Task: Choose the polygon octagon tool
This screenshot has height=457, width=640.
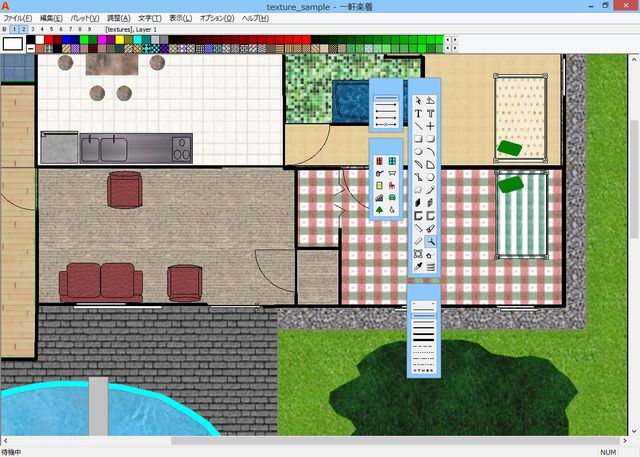Action: (x=430, y=177)
